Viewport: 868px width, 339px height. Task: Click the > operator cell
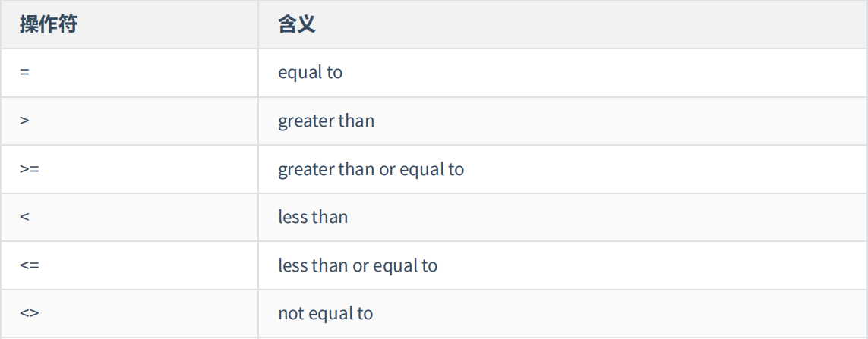(25, 121)
